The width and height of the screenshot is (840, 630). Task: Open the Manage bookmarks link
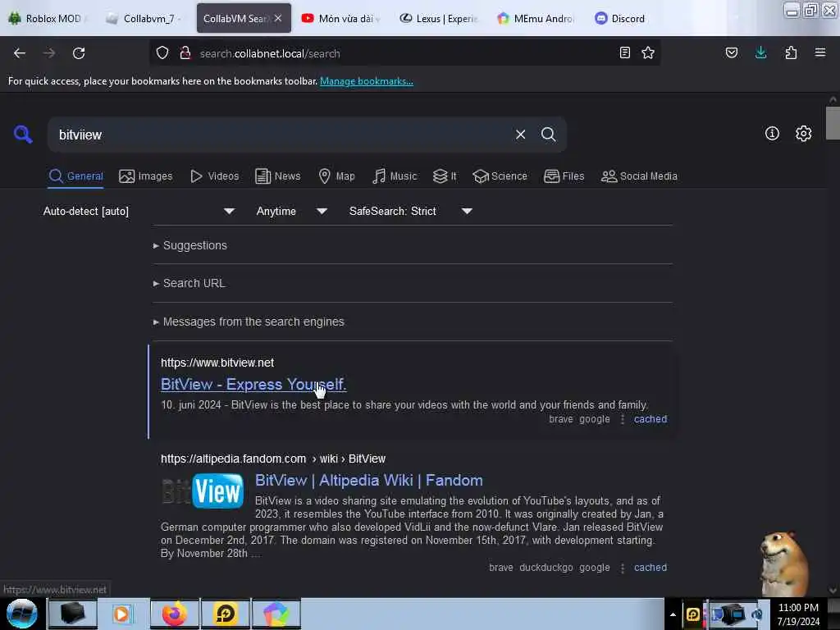click(367, 81)
